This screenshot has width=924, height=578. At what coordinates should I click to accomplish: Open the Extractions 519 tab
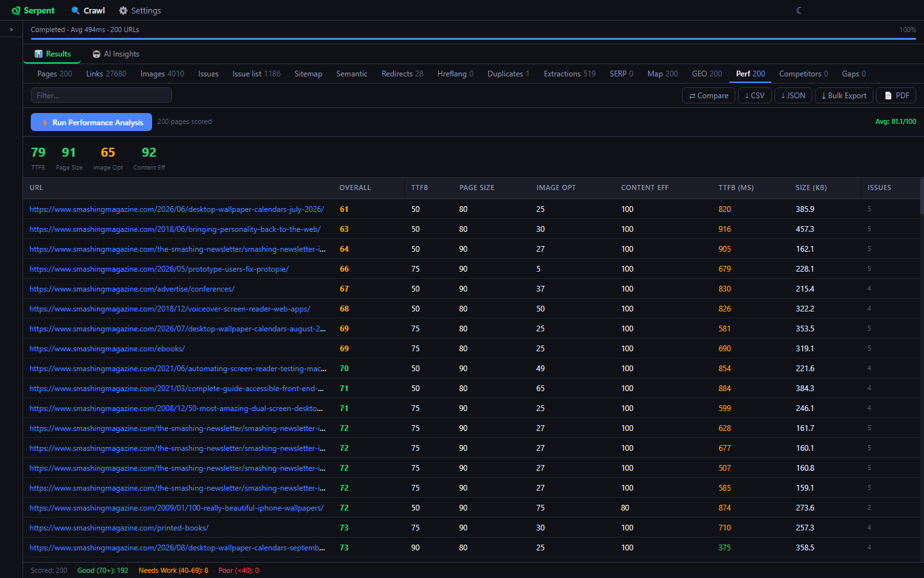(570, 74)
